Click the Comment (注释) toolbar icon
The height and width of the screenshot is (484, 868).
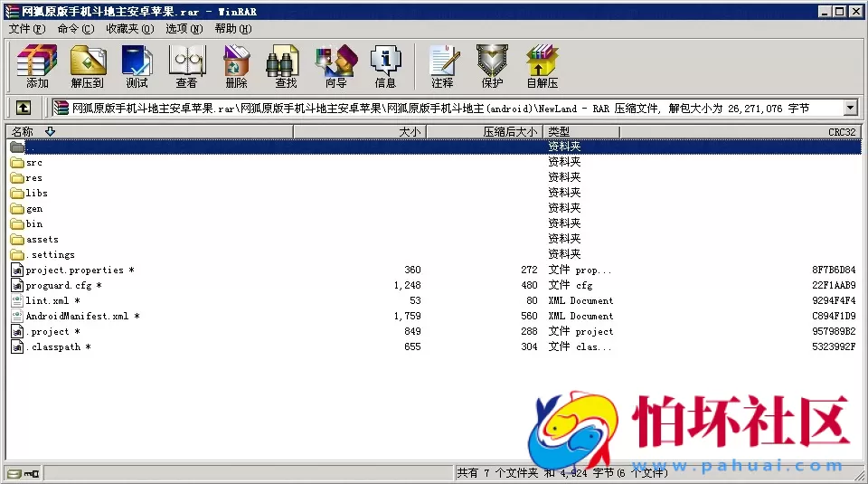coord(443,66)
